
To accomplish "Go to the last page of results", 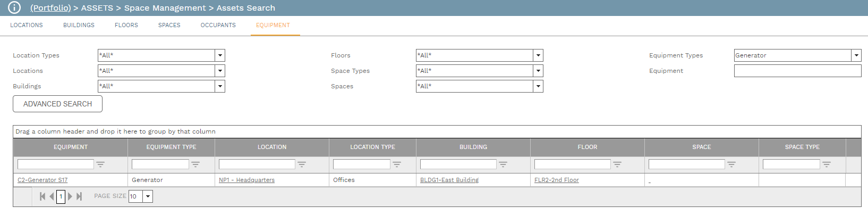I will (79, 196).
